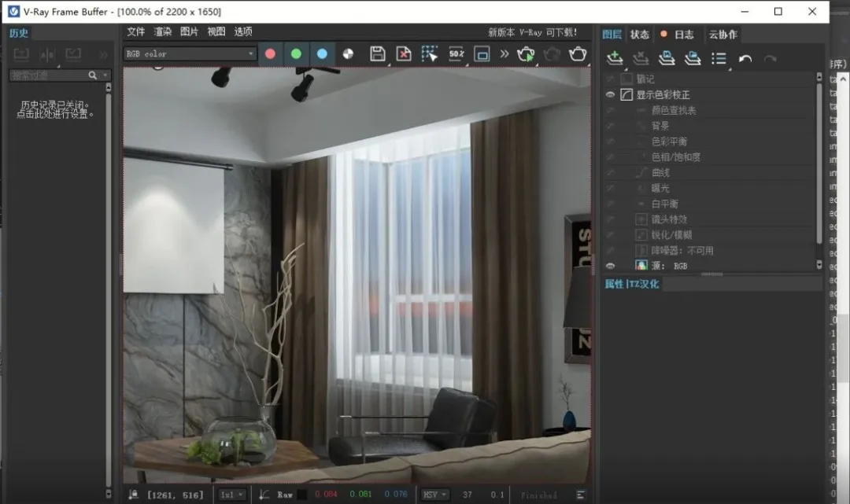This screenshot has width=850, height=504.
Task: Click the 属性 |TZ汉化 panel header
Action: click(x=631, y=284)
